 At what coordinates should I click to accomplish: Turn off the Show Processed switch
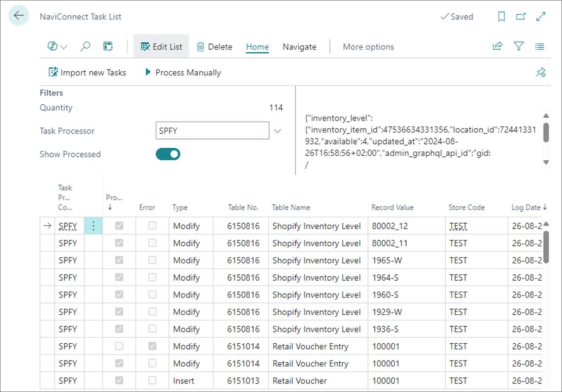click(168, 154)
